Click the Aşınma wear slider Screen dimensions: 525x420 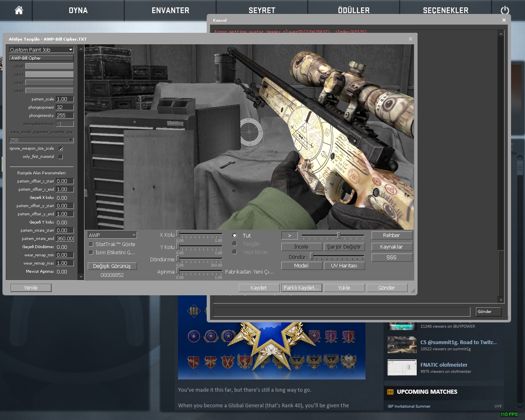pos(199,271)
